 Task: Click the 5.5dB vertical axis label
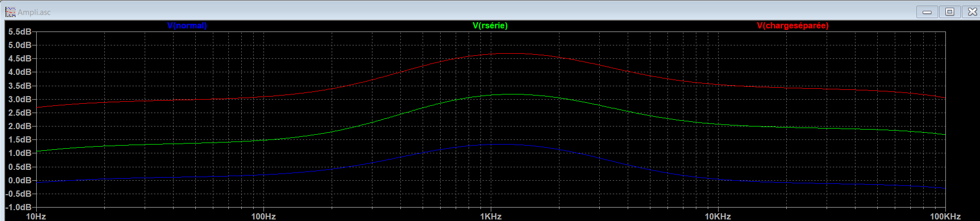(20, 32)
